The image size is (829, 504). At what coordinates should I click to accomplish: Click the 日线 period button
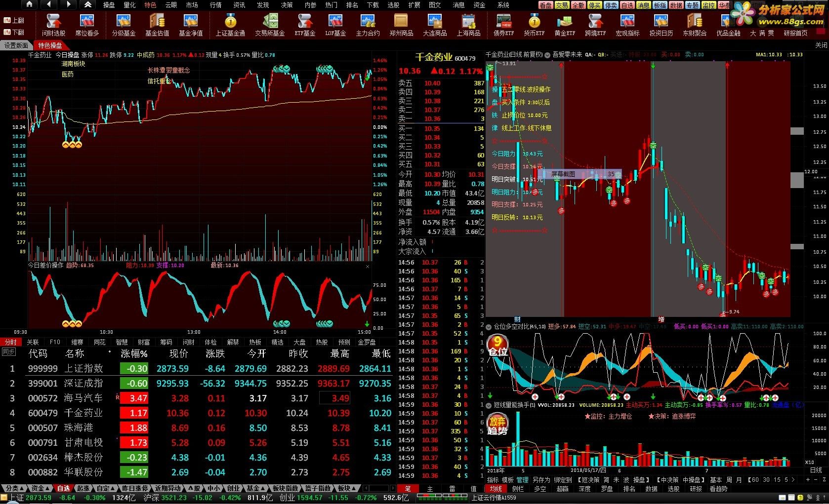[x=816, y=470]
